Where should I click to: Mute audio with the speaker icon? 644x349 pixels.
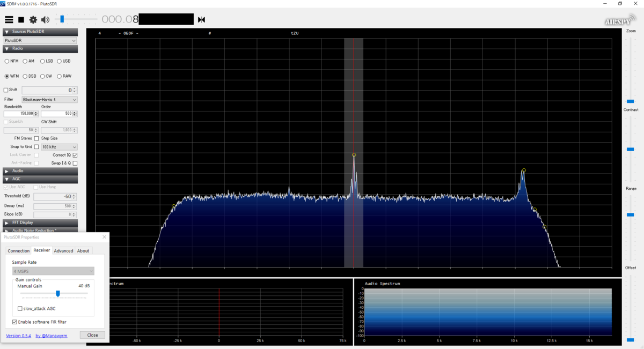(45, 20)
